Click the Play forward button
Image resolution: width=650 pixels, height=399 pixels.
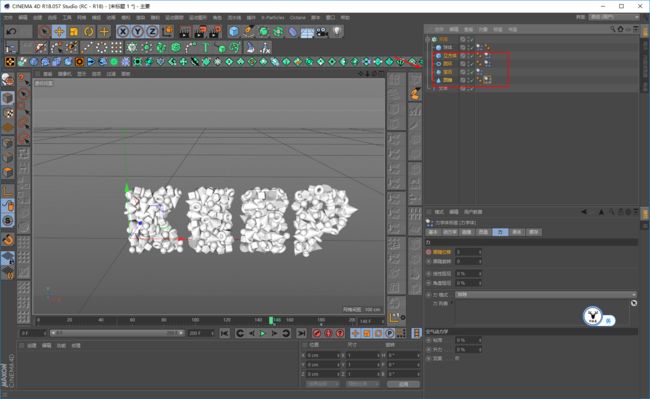tap(262, 333)
